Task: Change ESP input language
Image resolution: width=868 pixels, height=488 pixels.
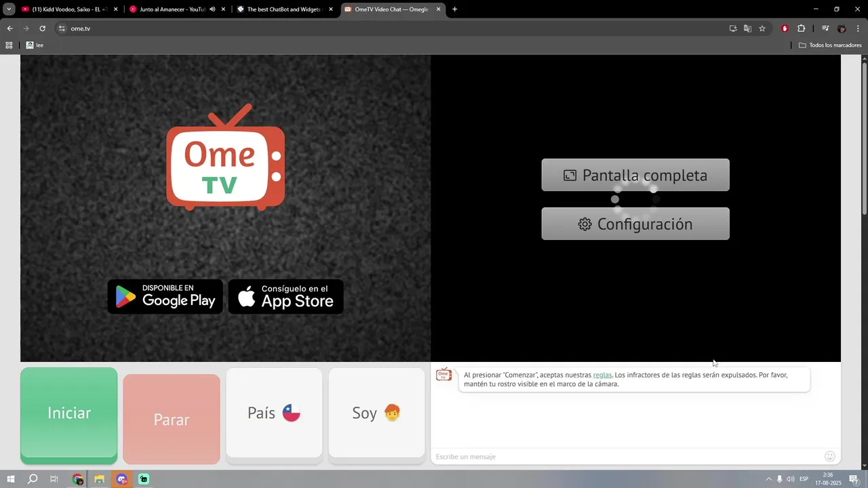Action: point(804,479)
